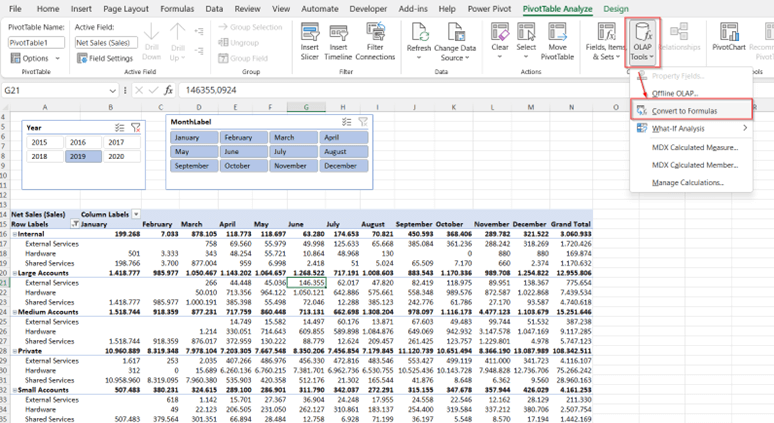Select 2015 in Year slicer
Viewport: 774px width, 423px height.
[x=45, y=142]
